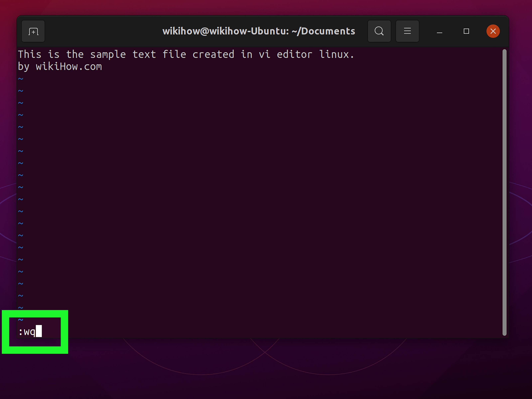Click "wikiHow.com" on the second line
This screenshot has width=532, height=399.
69,67
